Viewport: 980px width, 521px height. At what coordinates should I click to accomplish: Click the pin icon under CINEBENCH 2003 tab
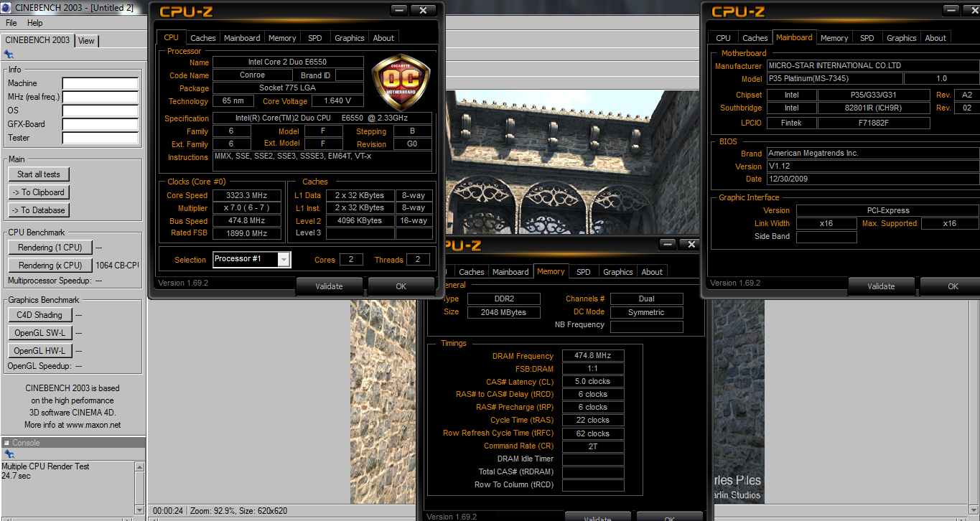coord(9,54)
